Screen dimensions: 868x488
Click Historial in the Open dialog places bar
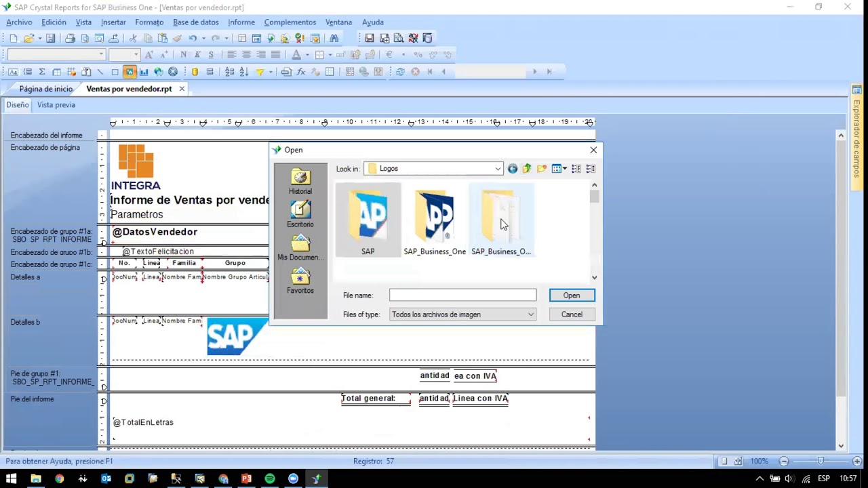(300, 182)
